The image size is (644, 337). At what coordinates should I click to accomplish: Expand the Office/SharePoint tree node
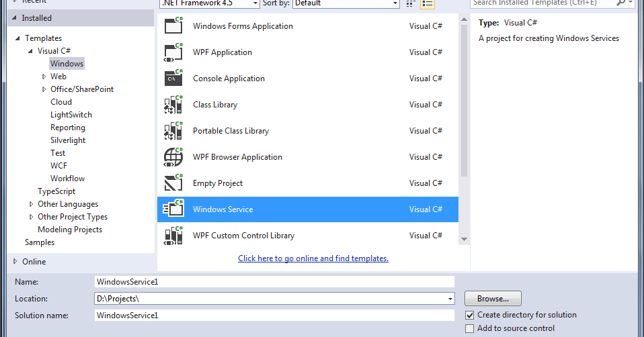click(44, 89)
